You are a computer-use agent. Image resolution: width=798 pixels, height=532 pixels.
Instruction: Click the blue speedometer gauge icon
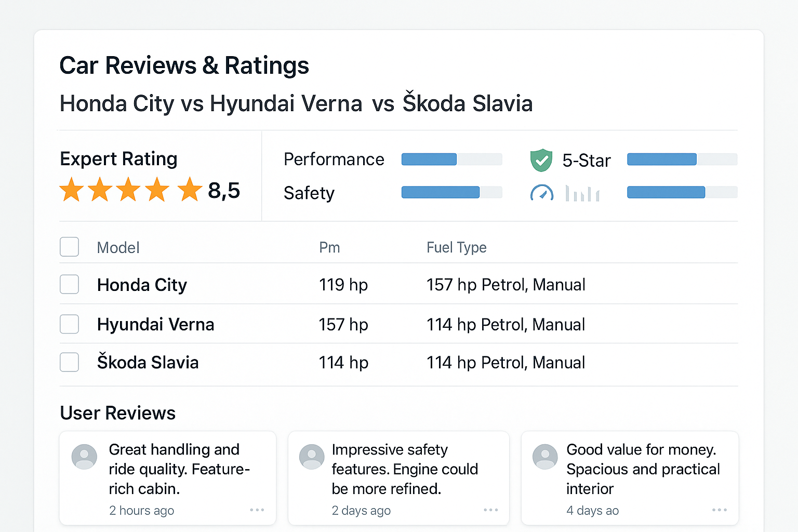click(541, 193)
